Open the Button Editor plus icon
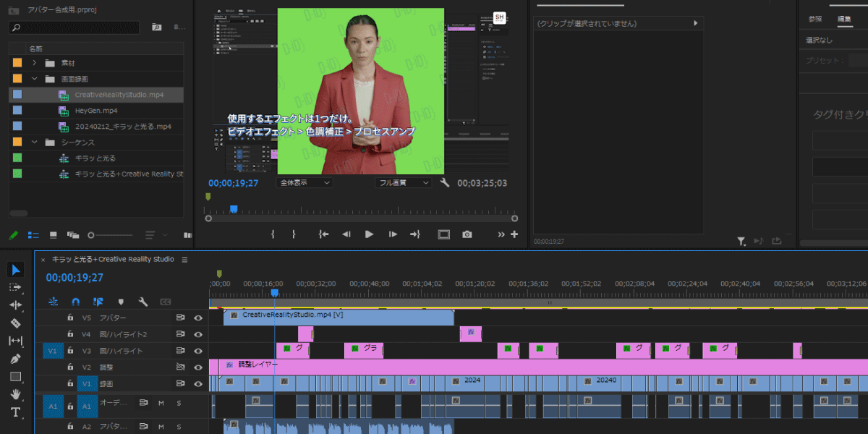The width and height of the screenshot is (868, 434). [514, 234]
